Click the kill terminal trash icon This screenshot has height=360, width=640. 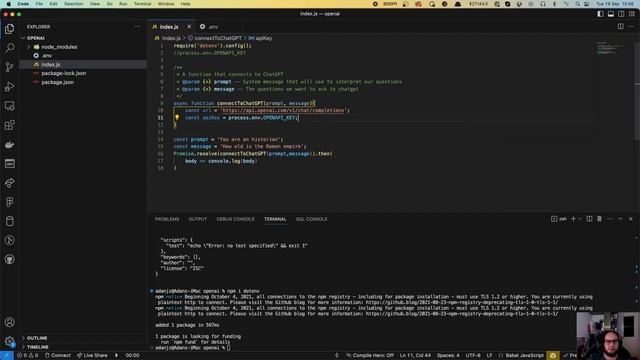(x=600, y=219)
